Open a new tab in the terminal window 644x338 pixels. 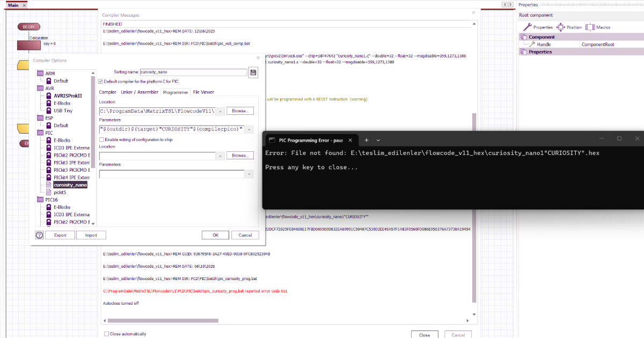(367, 140)
